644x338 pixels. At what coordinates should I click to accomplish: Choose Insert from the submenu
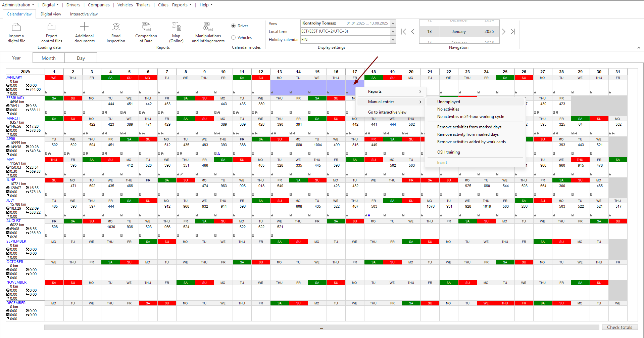point(475,163)
